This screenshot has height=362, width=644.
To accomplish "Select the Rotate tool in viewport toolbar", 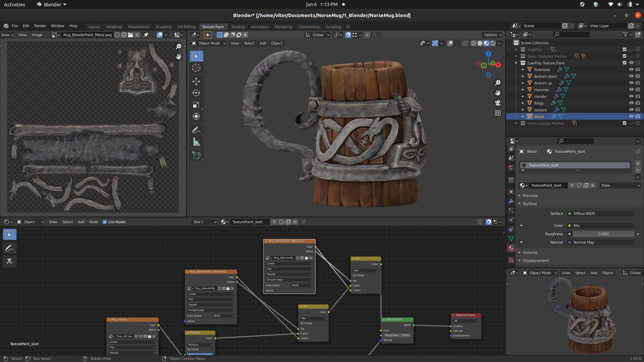I will pos(196,93).
